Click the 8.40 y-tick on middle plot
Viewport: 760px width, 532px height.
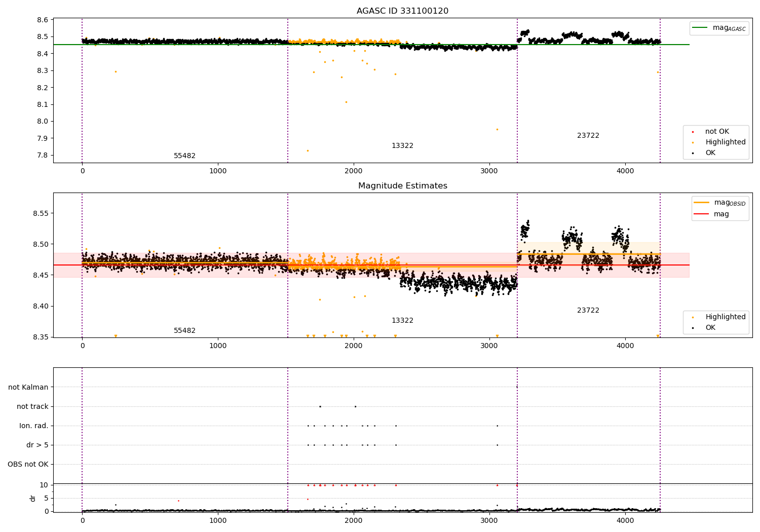[x=41, y=306]
